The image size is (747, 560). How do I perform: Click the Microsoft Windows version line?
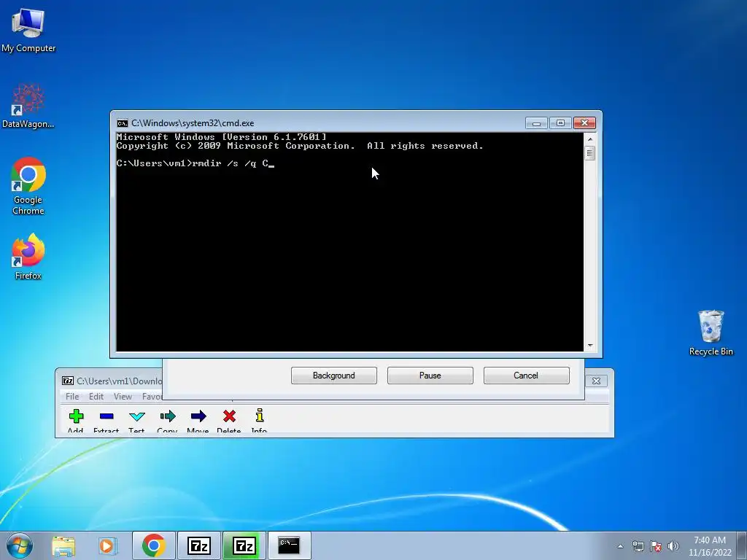tap(222, 137)
